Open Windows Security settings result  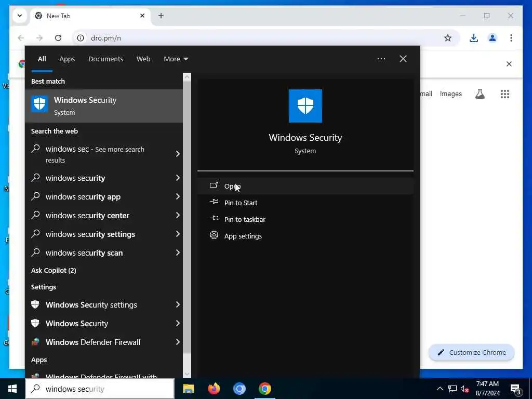[x=91, y=304]
